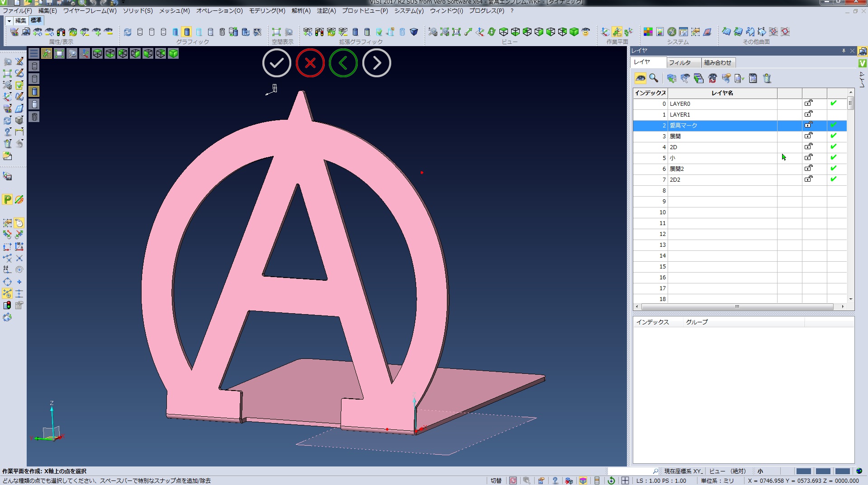The image size is (868, 485).
Task: Toggle visibility check for 愛高マーク layer
Action: coord(833,125)
